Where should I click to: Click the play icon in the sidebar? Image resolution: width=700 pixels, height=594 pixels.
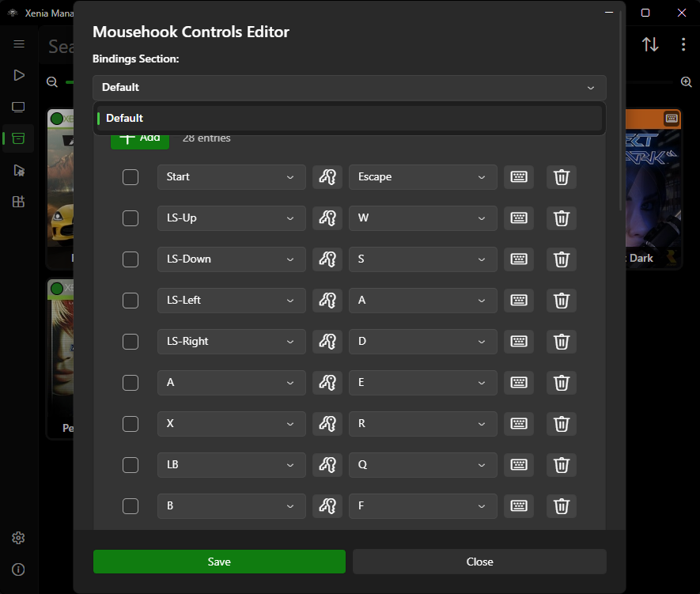19,75
